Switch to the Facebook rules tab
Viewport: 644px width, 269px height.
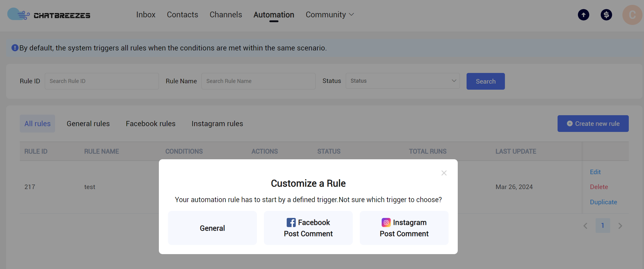pyautogui.click(x=151, y=123)
